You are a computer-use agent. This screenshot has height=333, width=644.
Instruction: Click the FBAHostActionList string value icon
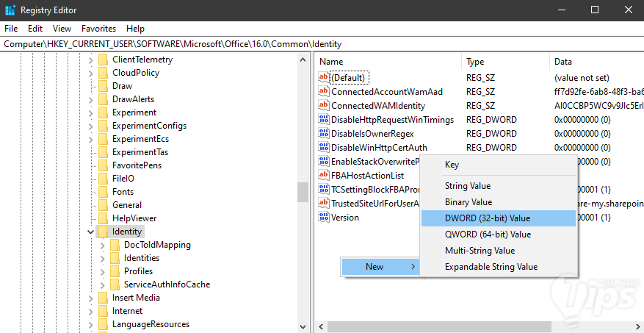pos(324,176)
